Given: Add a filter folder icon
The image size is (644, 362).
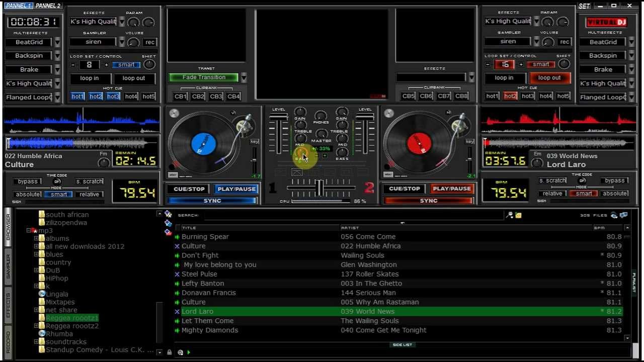Looking at the screenshot, I should tap(168, 232).
